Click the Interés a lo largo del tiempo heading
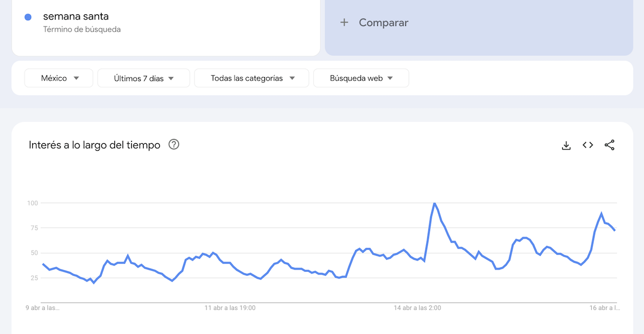644x334 pixels. (94, 145)
